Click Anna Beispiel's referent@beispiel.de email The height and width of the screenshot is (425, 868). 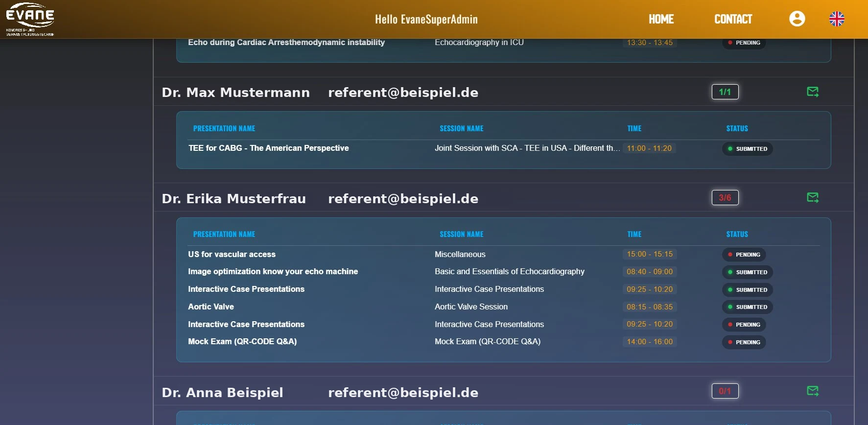pos(403,392)
